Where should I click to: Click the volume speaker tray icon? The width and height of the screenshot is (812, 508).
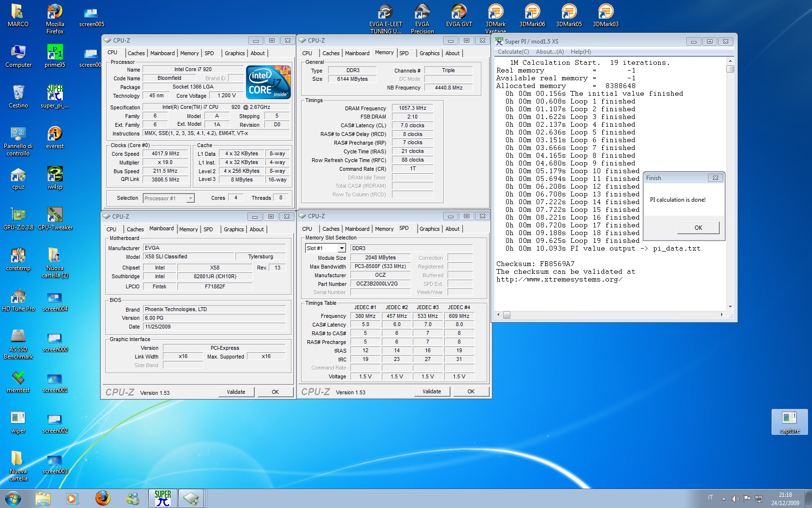735,498
